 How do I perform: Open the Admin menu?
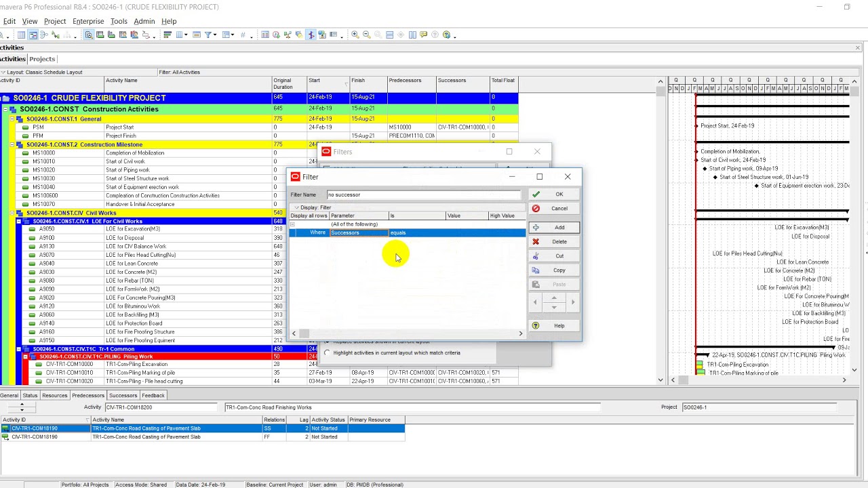[x=144, y=21]
